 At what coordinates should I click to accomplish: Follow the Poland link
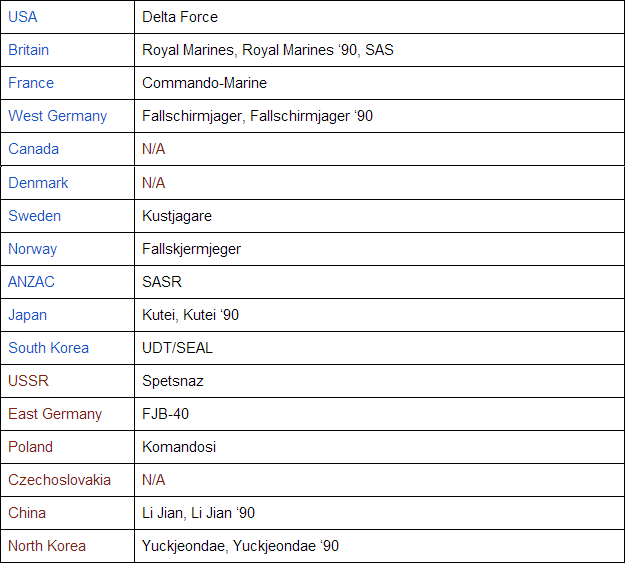[x=30, y=447]
